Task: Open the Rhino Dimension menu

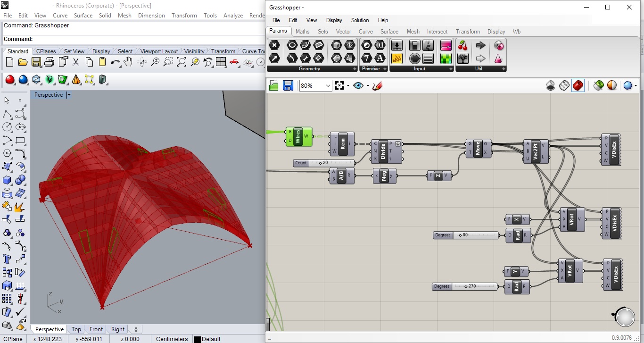Action: (x=151, y=15)
